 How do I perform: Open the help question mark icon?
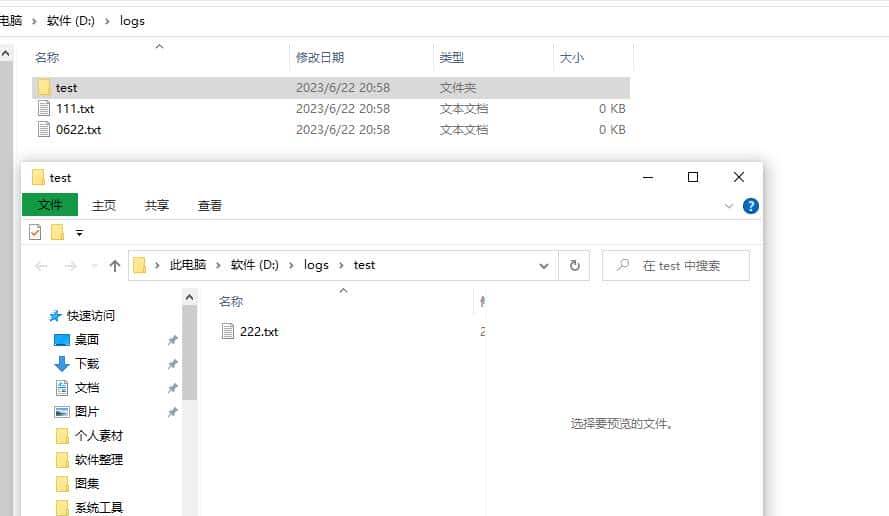click(x=750, y=206)
